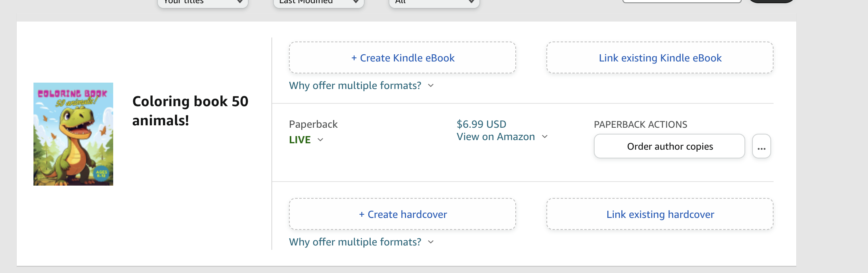The image size is (868, 273).
Task: Open the Your titles filter dropdown
Action: [202, 2]
